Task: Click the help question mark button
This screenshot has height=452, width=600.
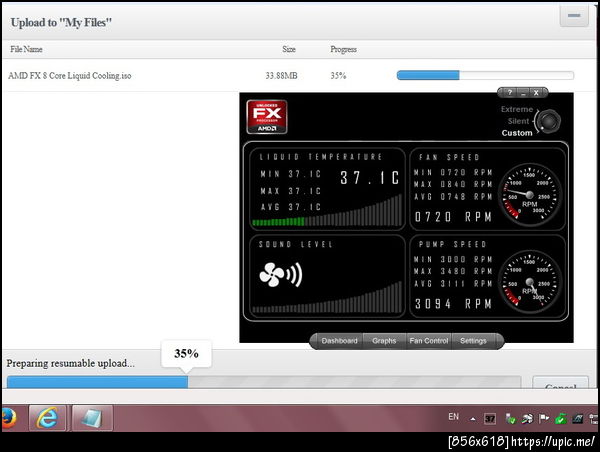Action: coord(509,93)
